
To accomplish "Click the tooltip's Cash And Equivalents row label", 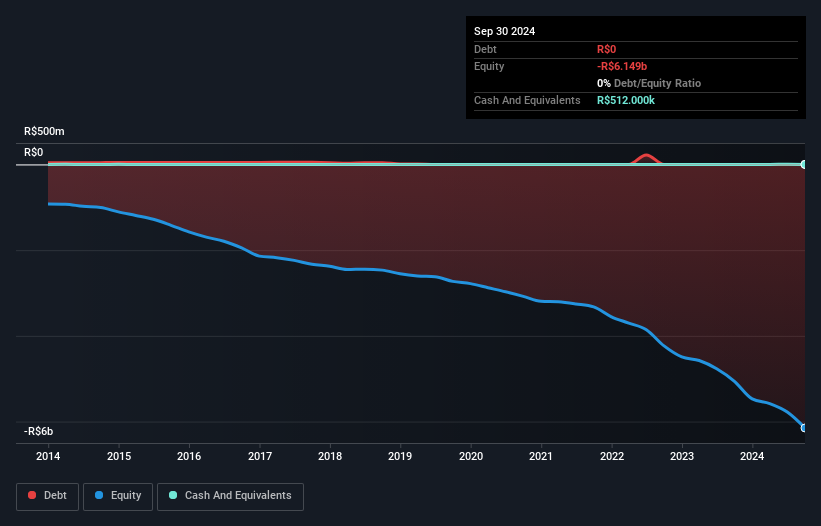I will click(527, 100).
